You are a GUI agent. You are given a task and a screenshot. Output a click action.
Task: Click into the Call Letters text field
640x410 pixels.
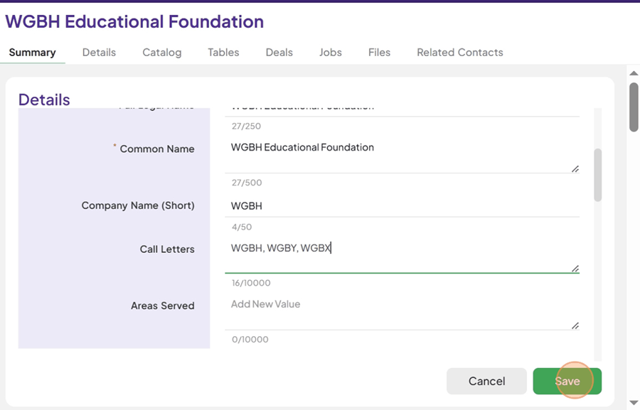(x=402, y=256)
